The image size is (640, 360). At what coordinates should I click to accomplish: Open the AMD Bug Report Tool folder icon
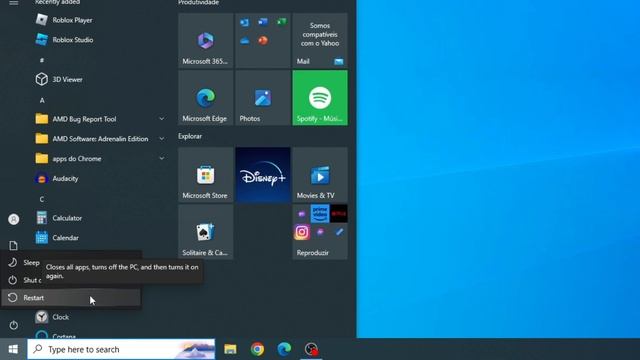42,119
